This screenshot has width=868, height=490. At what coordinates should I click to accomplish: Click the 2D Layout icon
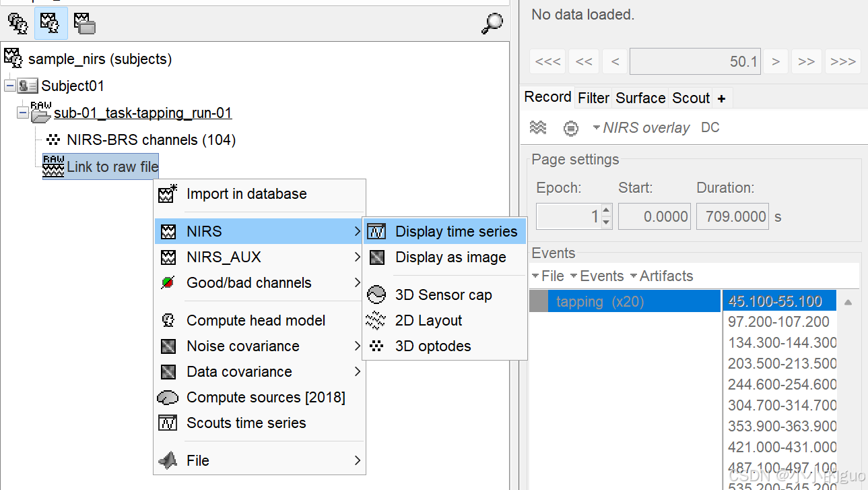376,321
